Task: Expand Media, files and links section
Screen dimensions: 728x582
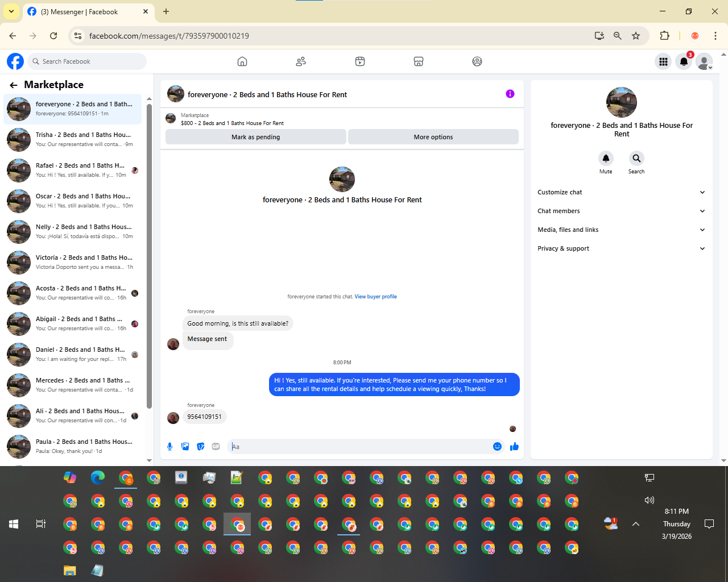Action: 621,230
